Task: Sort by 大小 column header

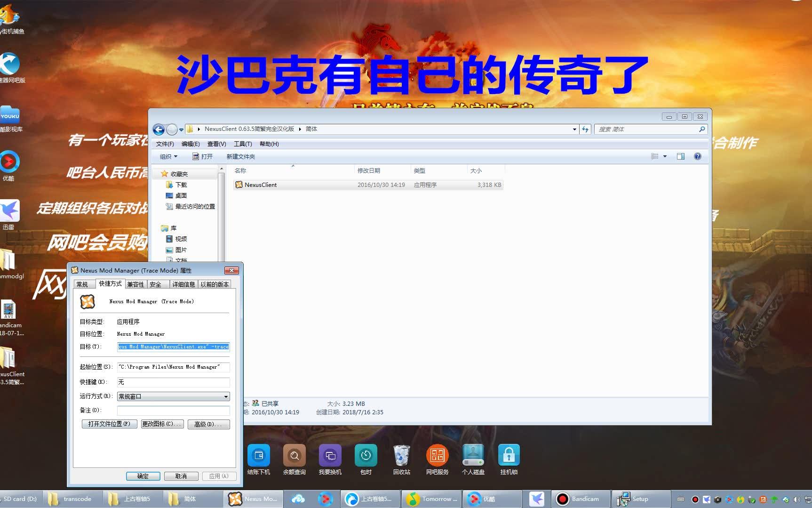Action: click(486, 170)
